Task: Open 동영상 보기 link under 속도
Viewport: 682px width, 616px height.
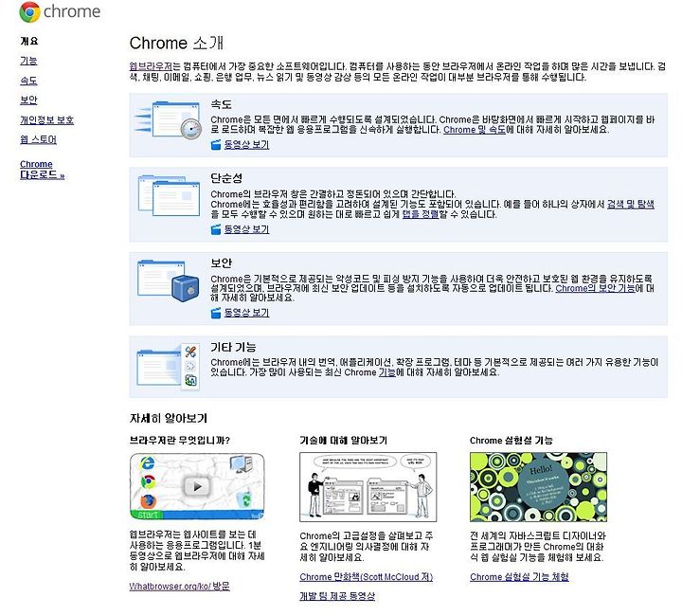Action: click(x=246, y=145)
